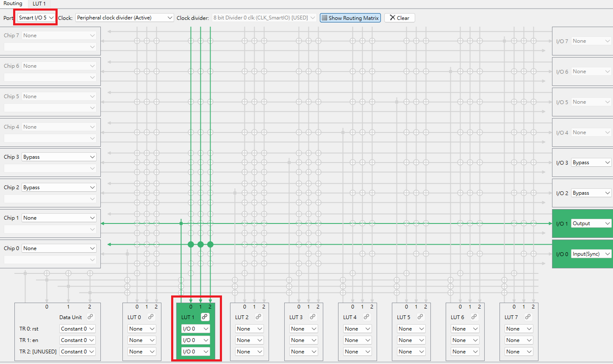Click the link icon beside LUT 0
613x364 pixels.
[x=151, y=317]
